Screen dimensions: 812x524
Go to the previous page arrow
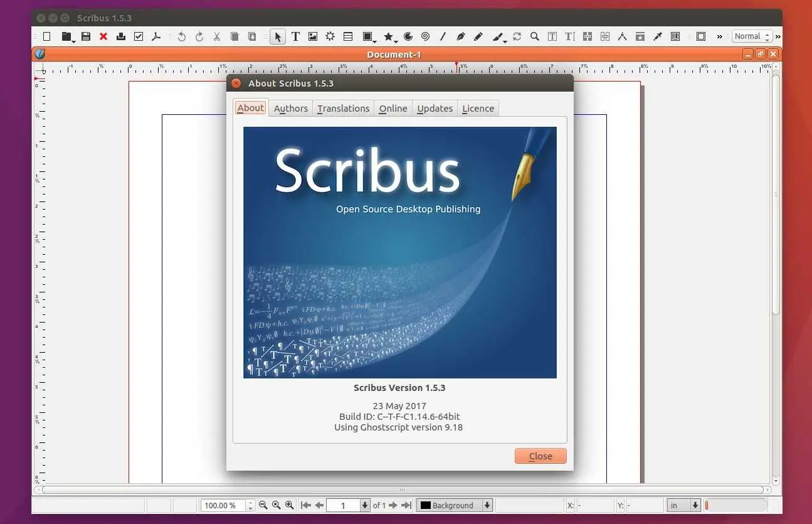click(319, 505)
